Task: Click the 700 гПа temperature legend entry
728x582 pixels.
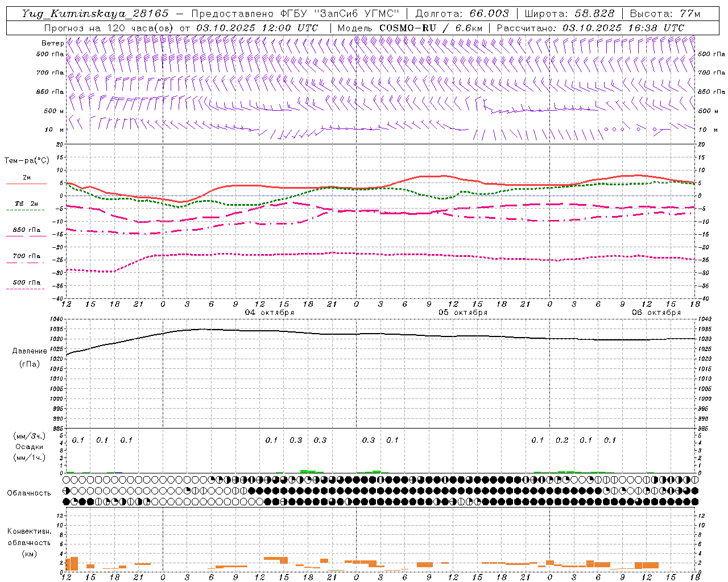Action: click(x=26, y=256)
